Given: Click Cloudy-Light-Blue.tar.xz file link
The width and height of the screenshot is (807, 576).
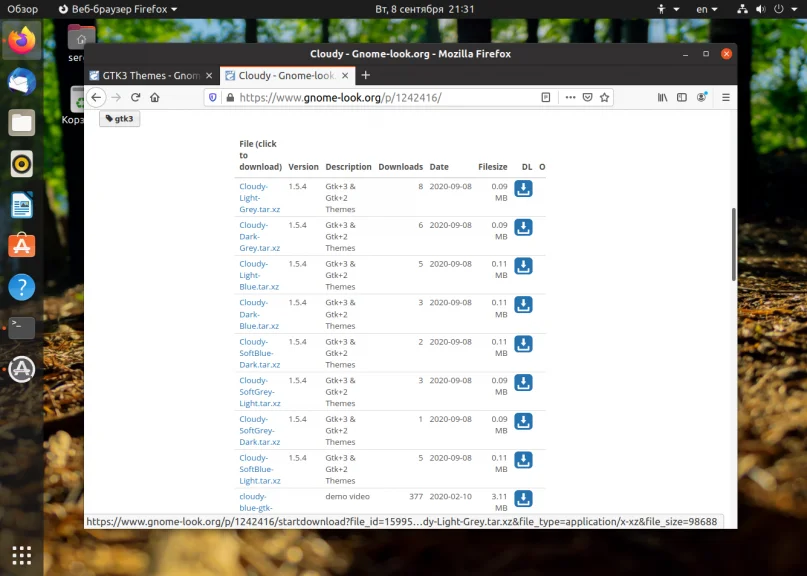Looking at the screenshot, I should pos(259,275).
